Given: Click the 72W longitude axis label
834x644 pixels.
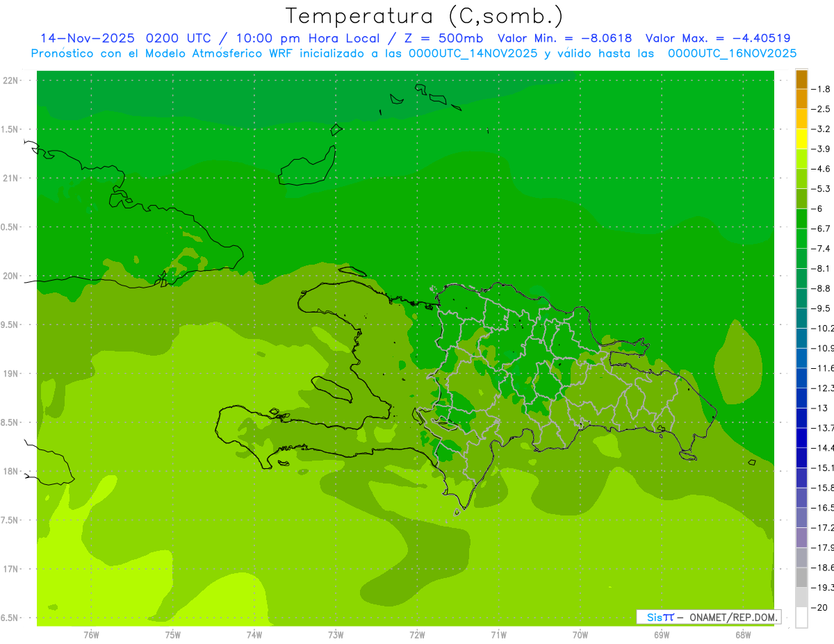Looking at the screenshot, I should 417,634.
